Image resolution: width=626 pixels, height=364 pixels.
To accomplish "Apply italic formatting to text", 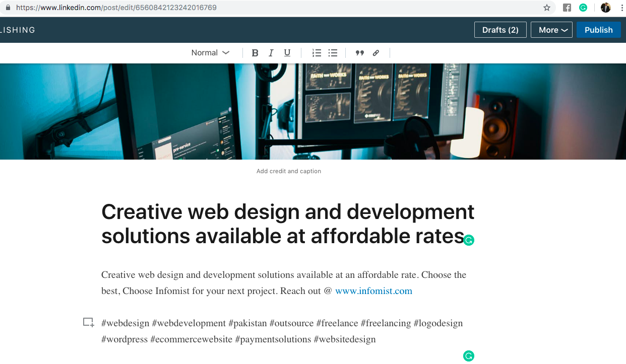I will point(271,53).
